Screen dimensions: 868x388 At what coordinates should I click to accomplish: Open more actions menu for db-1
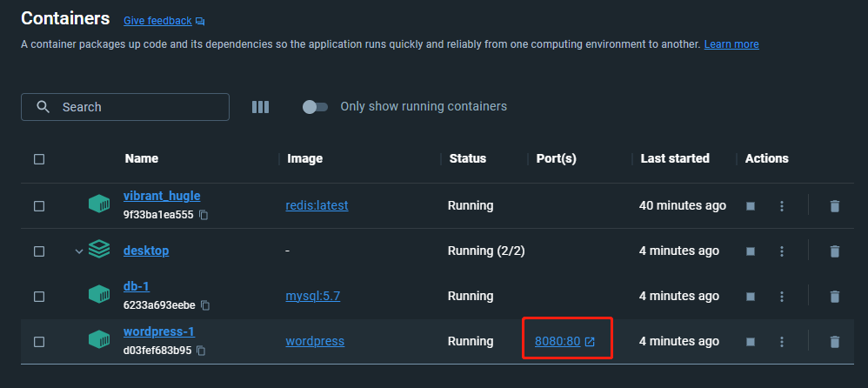(782, 296)
